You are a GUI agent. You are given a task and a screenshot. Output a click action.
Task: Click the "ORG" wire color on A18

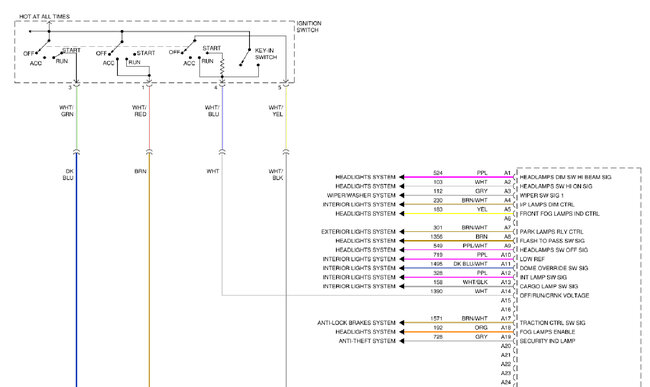click(x=481, y=328)
